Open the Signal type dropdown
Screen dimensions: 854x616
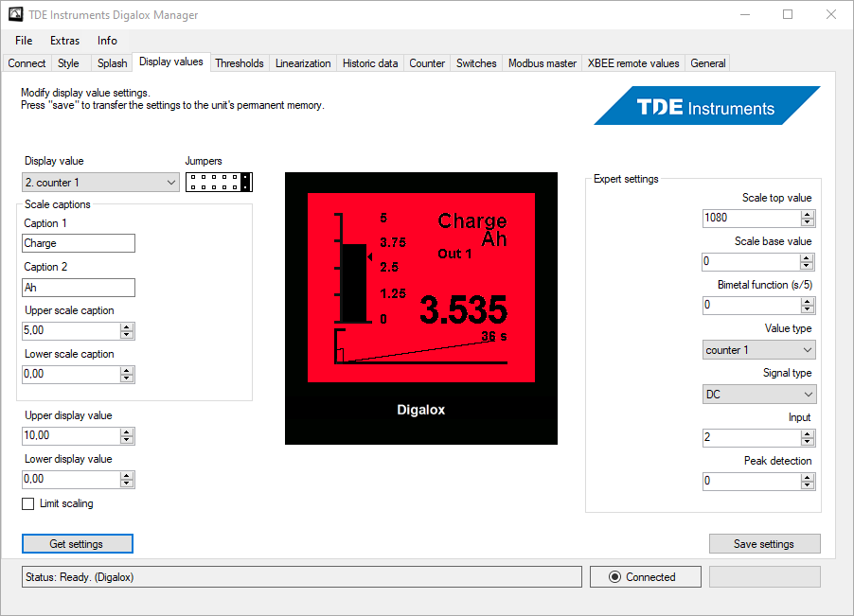point(759,394)
